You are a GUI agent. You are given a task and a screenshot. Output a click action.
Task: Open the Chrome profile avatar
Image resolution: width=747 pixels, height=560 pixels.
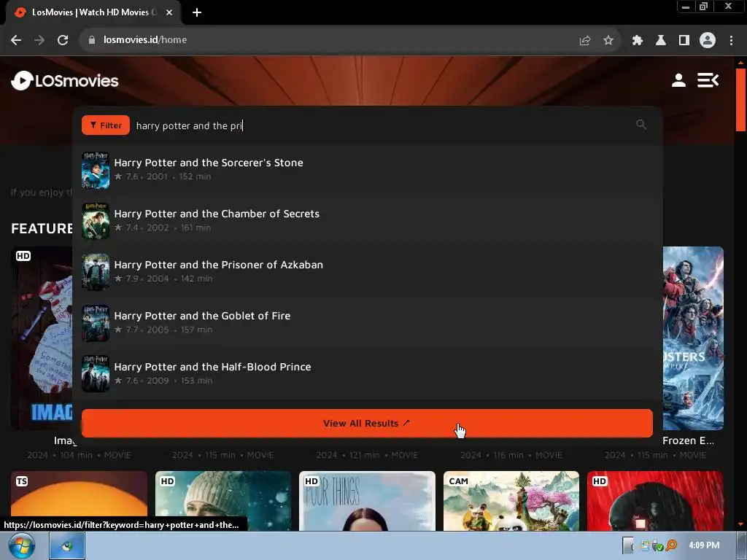pyautogui.click(x=708, y=41)
